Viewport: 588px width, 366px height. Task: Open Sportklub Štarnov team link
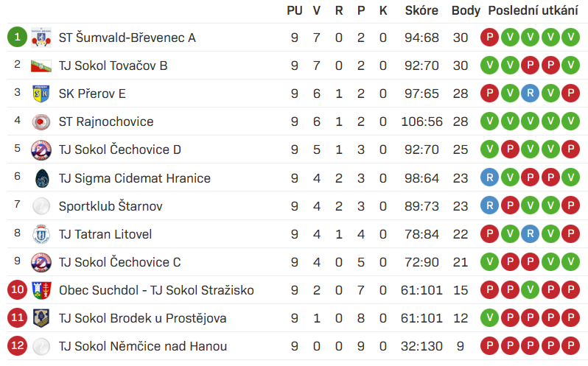pos(111,206)
